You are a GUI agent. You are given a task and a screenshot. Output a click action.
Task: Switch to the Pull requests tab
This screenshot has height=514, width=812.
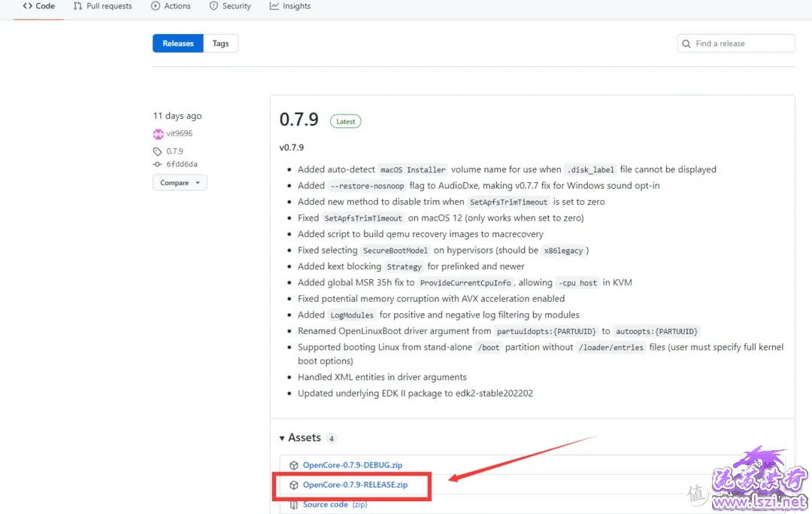pyautogui.click(x=102, y=6)
